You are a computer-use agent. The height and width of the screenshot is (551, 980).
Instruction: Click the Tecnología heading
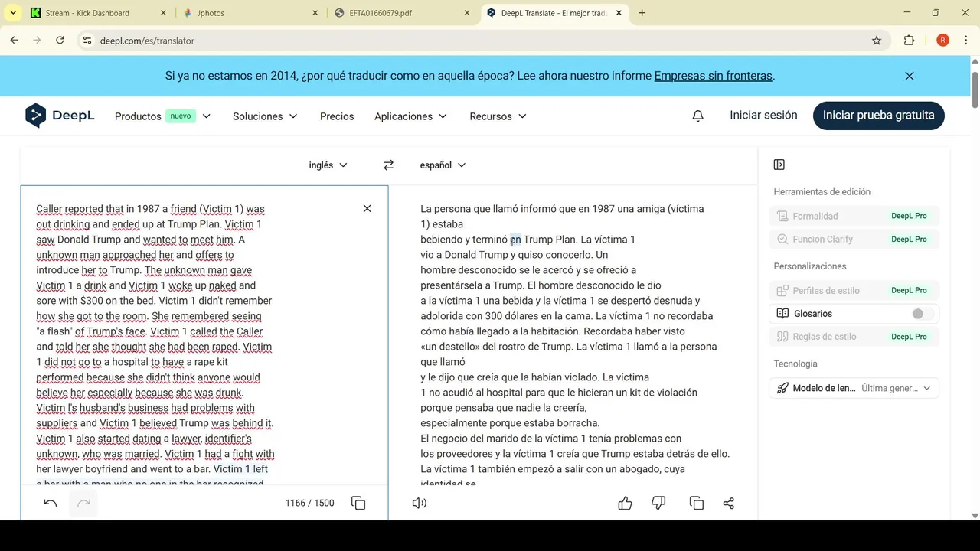795,364
